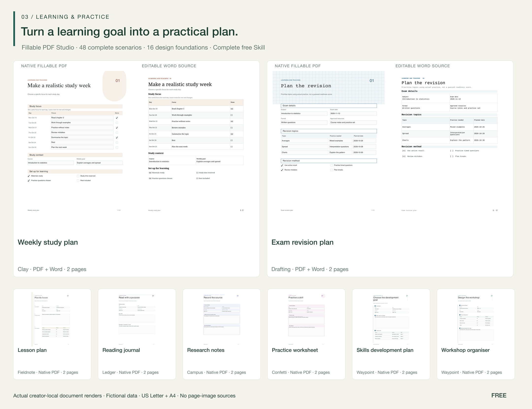Viewport: 532px width, 409px height.
Task: Click the planned date '2026-10-30' field in the PDF
Action: coord(365,153)
